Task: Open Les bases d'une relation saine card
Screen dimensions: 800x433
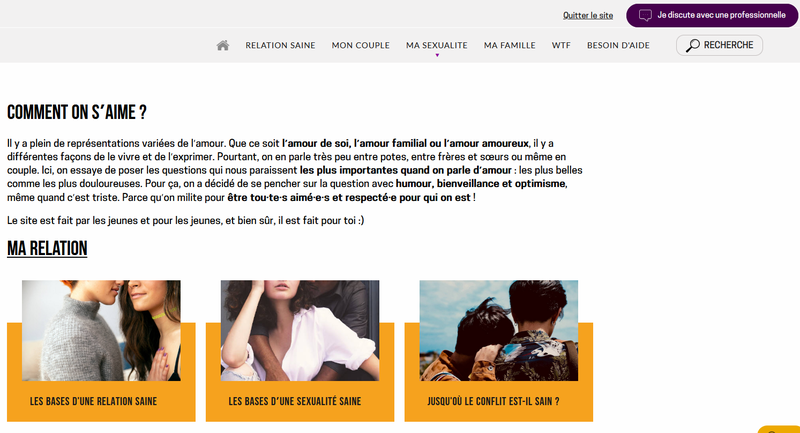Action: pyautogui.click(x=93, y=401)
